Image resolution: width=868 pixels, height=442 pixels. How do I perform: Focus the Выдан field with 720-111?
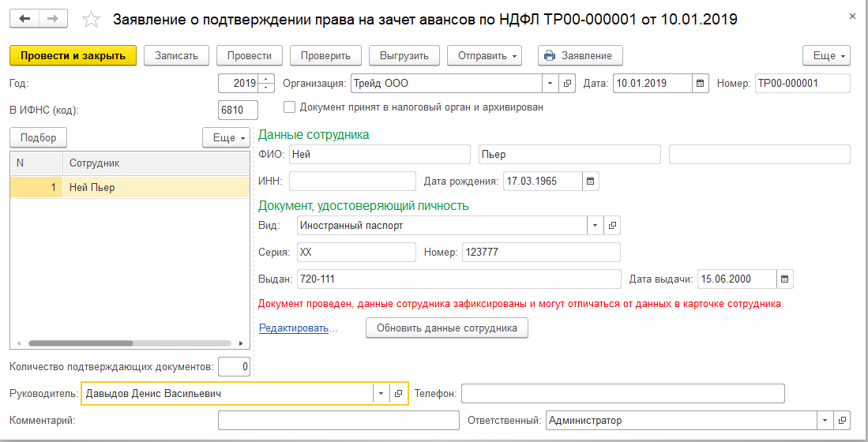point(459,279)
